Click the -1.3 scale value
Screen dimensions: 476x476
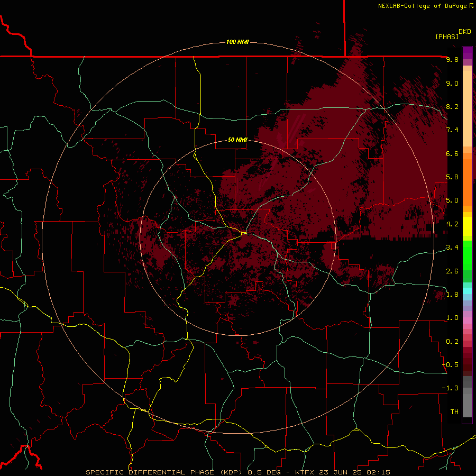click(x=450, y=388)
